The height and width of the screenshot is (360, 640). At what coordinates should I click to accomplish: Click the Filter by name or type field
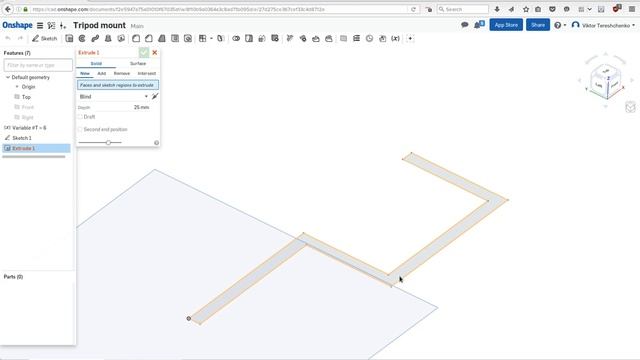(38, 65)
